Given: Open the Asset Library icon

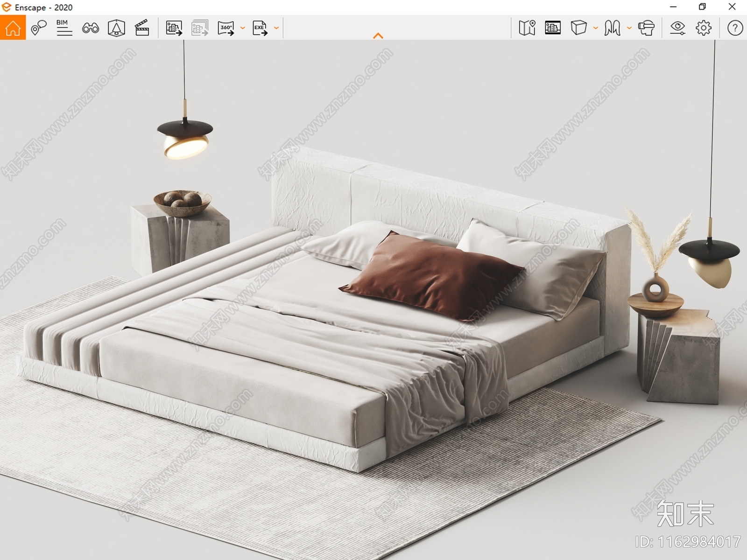Looking at the screenshot, I should 612,28.
